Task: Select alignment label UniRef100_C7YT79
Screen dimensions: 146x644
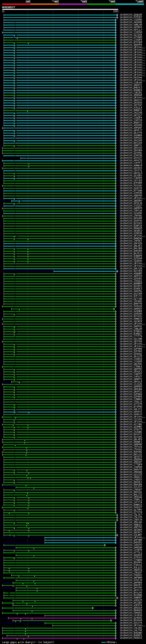Action: [x=131, y=336]
